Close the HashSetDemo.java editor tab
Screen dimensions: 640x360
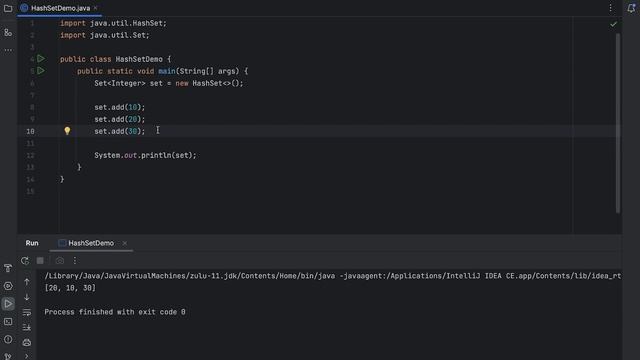tap(96, 8)
